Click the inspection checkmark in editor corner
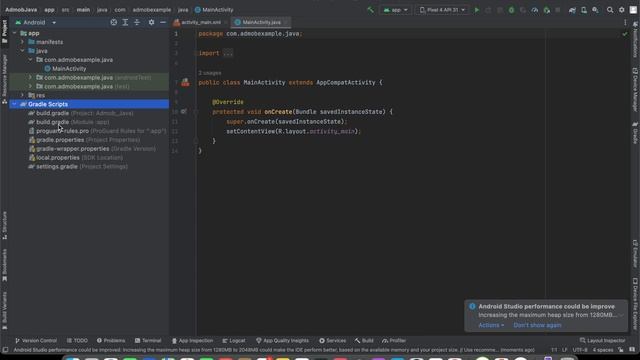 tap(624, 34)
